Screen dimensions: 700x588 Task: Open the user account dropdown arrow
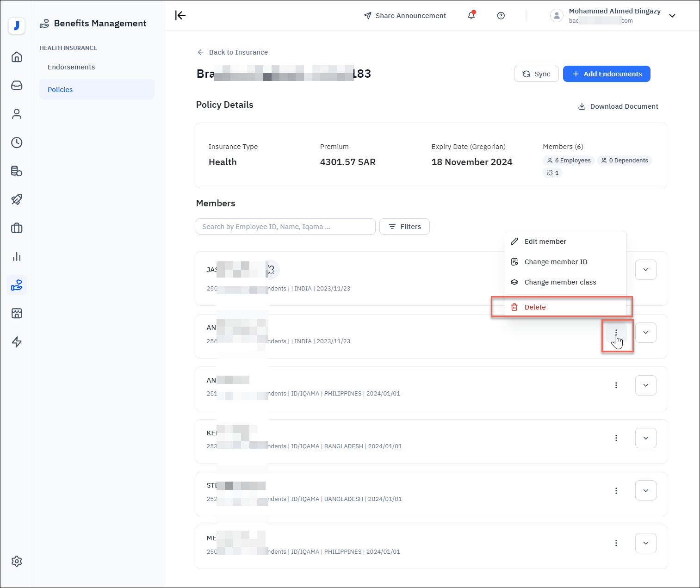(x=672, y=16)
